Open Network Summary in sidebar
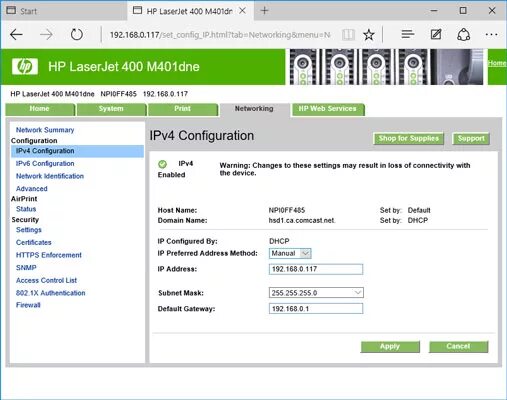The width and height of the screenshot is (507, 400). click(45, 130)
